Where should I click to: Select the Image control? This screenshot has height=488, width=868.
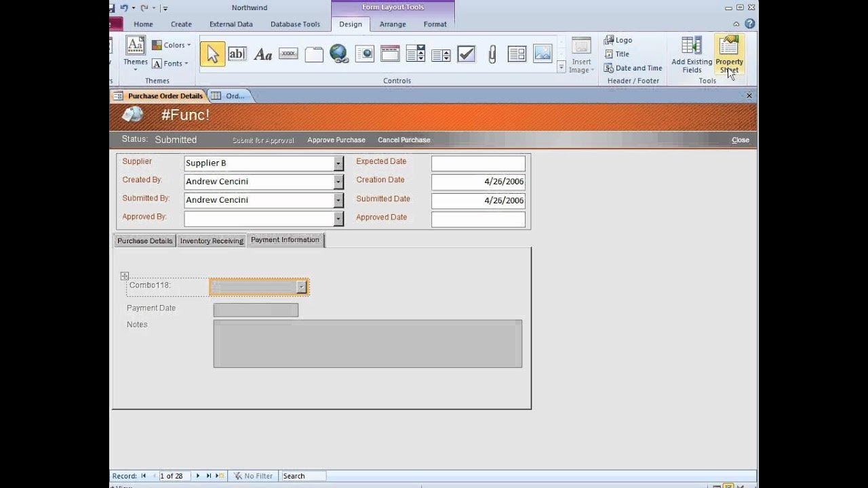[542, 54]
